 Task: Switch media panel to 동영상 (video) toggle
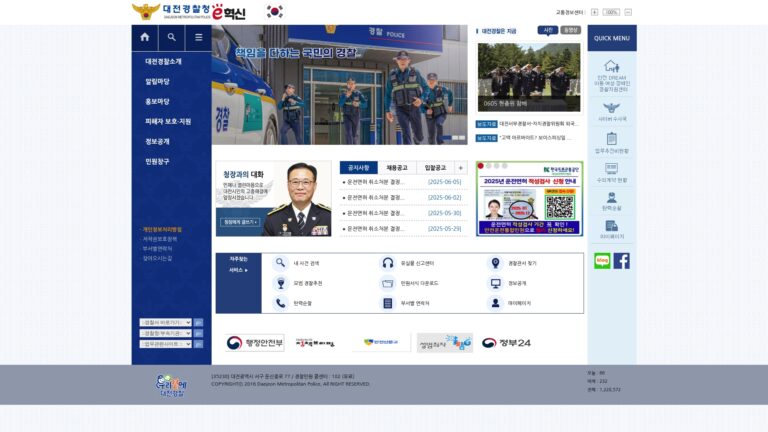tap(571, 30)
